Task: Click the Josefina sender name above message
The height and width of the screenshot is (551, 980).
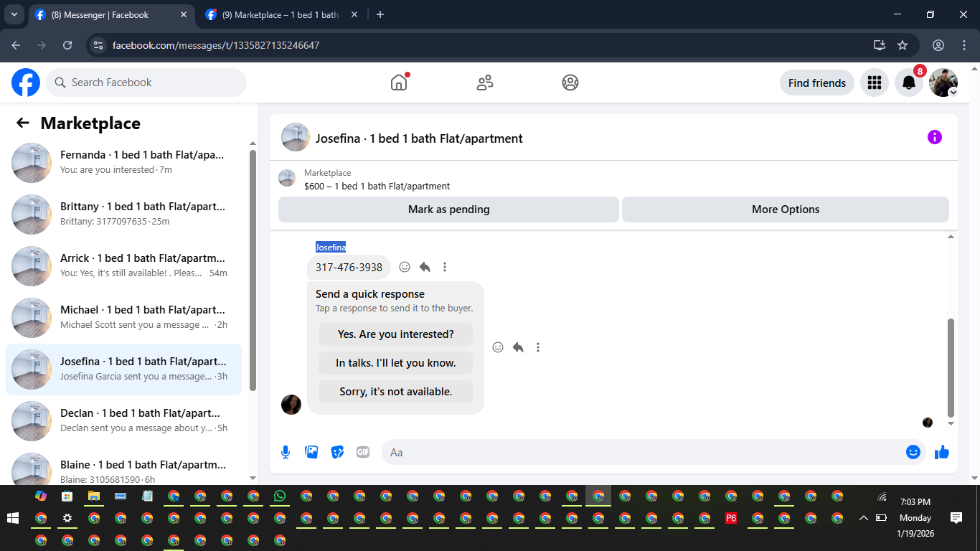Action: 331,248
